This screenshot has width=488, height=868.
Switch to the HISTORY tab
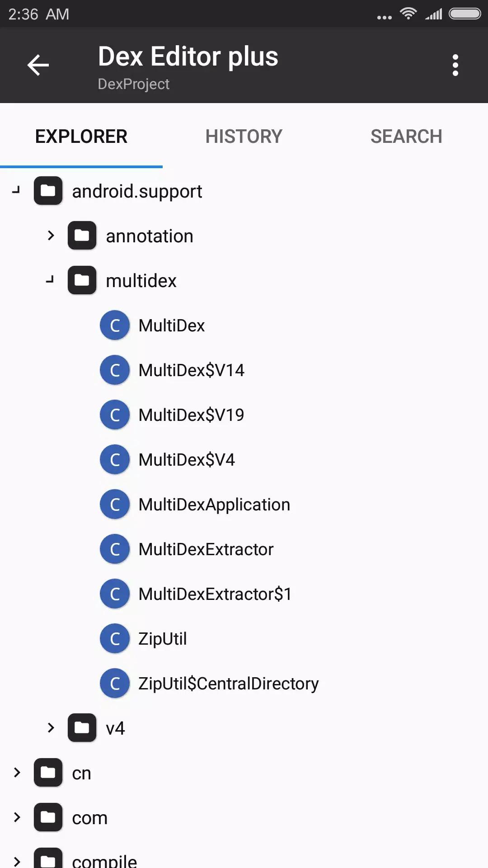[x=244, y=136]
